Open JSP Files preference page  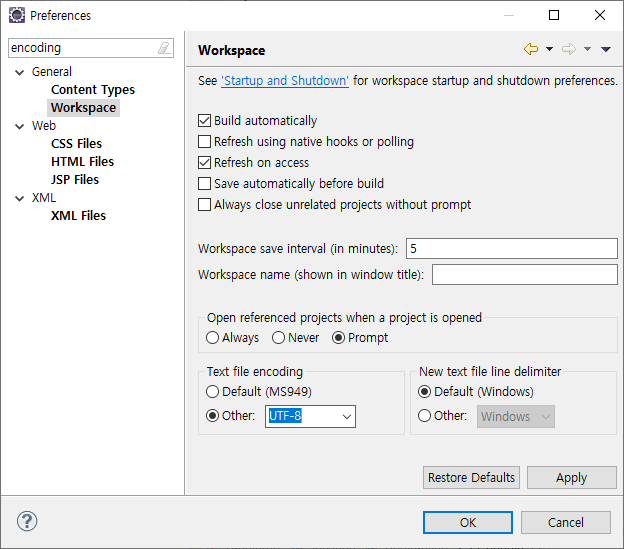click(x=75, y=179)
